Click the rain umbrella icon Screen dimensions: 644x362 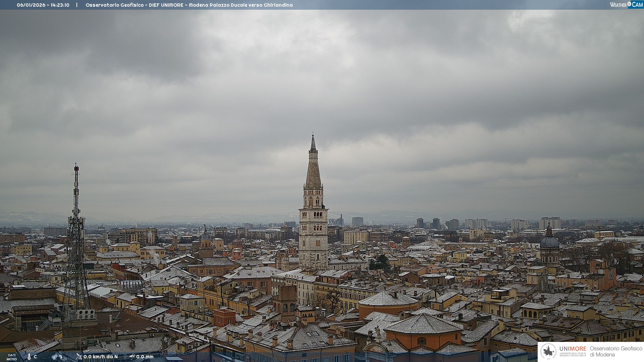pyautogui.click(x=132, y=357)
